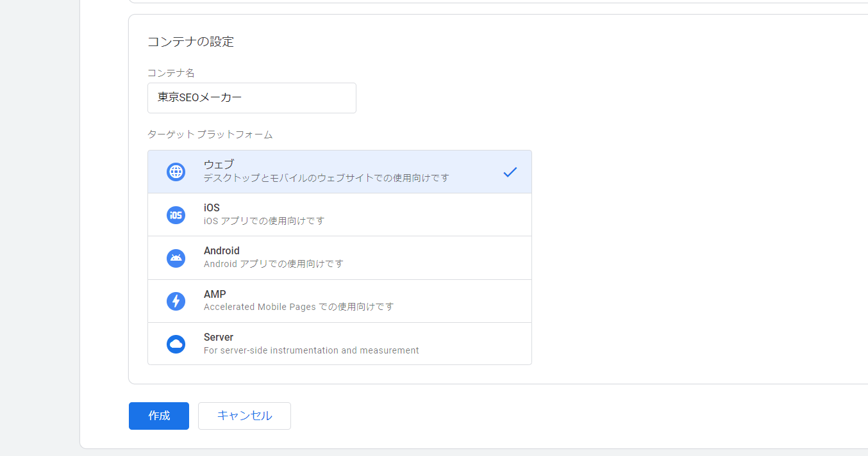Select the web globe platform icon
The width and height of the screenshot is (868, 456).
pyautogui.click(x=176, y=172)
